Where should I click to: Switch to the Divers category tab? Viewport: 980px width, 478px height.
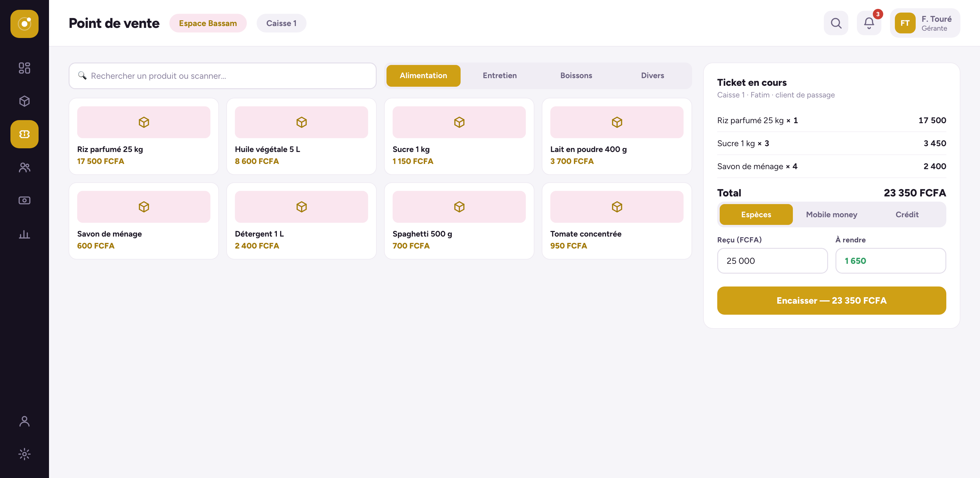coord(652,76)
